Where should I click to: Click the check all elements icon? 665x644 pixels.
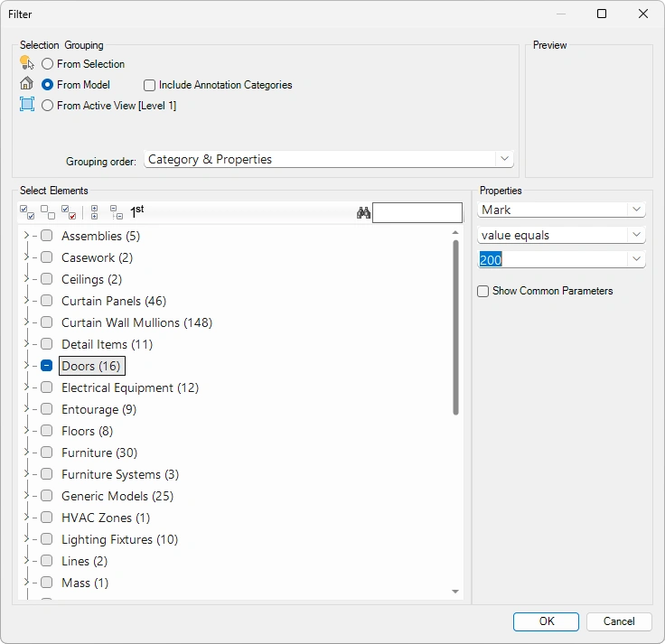pos(27,212)
